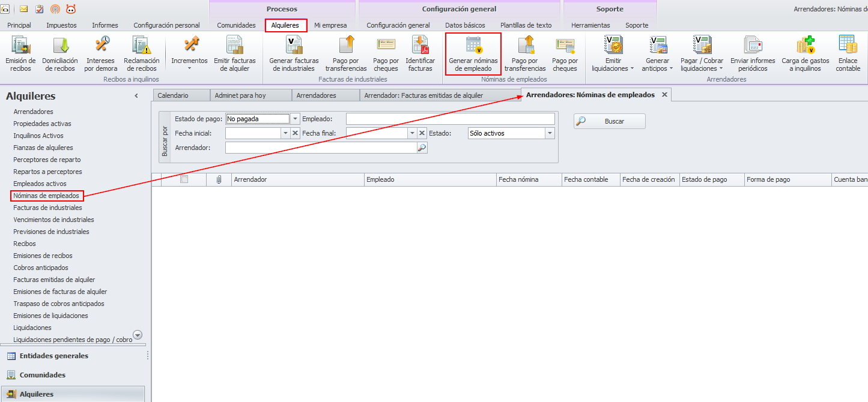
Task: Click Generar facturas de industriales
Action: click(x=294, y=53)
